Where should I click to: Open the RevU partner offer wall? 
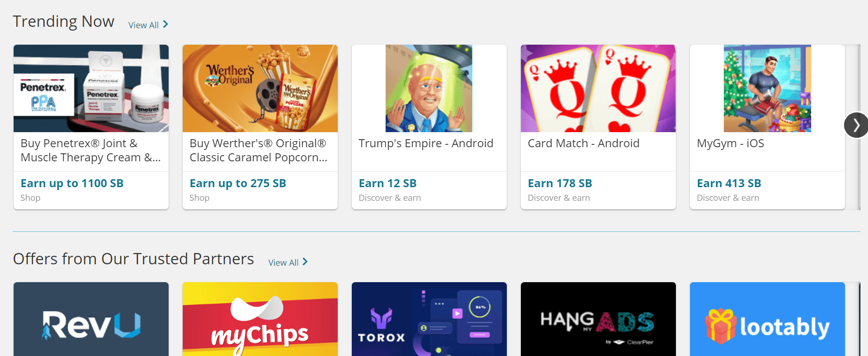tap(91, 319)
